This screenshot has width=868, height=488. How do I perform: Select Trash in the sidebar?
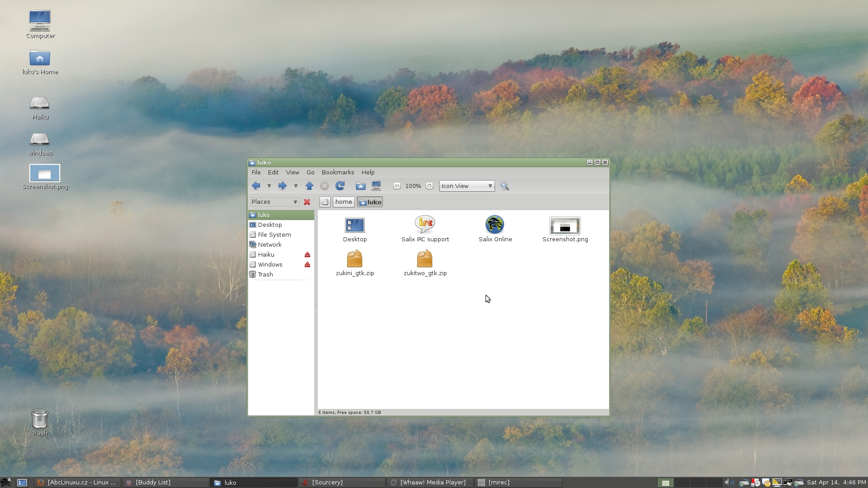(281, 274)
